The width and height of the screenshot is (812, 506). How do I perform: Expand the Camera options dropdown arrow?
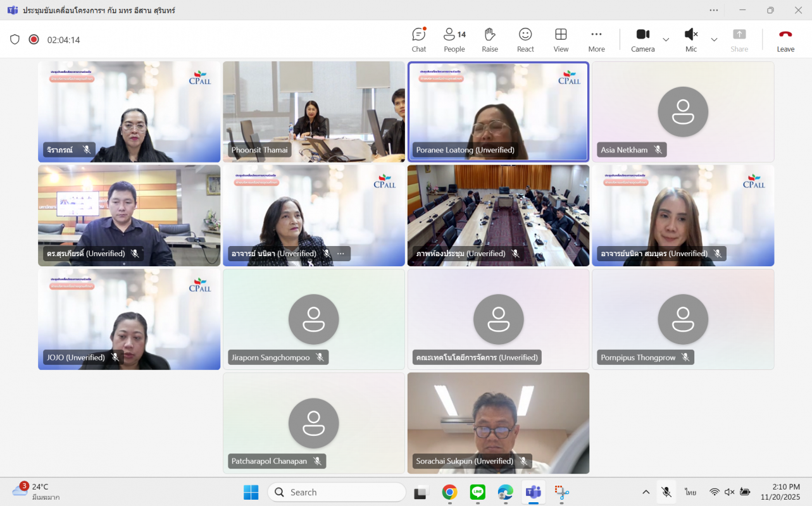[x=666, y=40]
